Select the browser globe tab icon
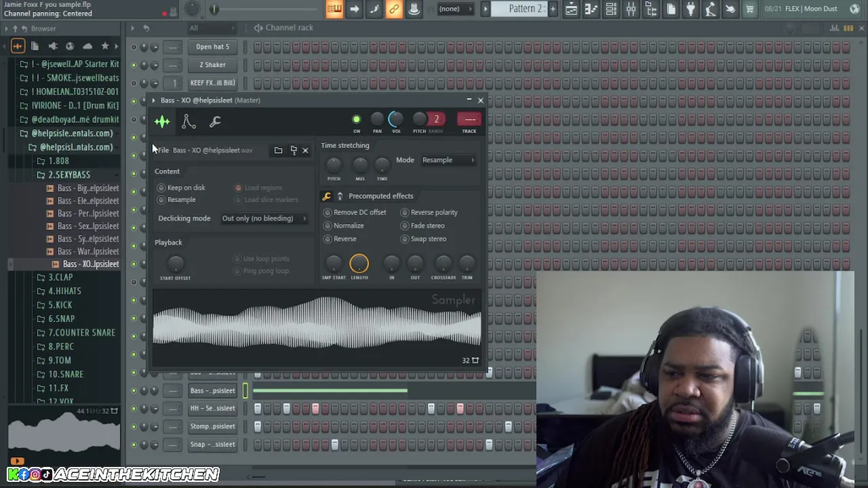Viewport: 868px width, 488px height. tap(70, 46)
